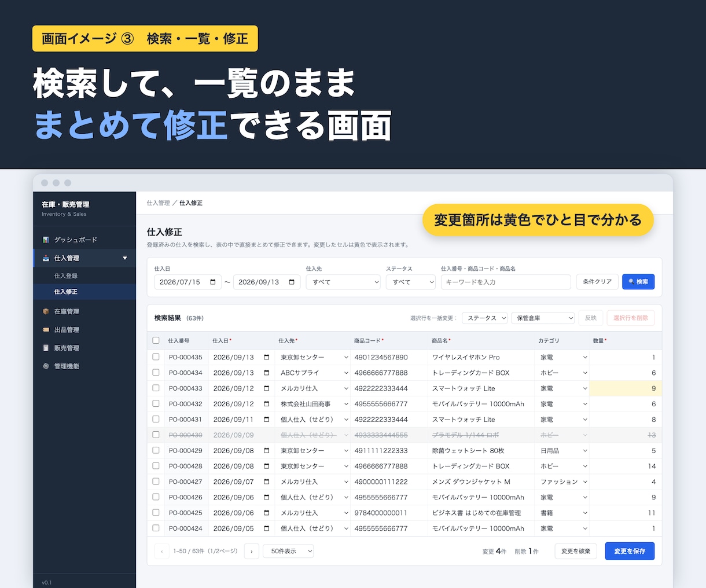
Task: Go to previous page arrow button
Action: tap(162, 551)
